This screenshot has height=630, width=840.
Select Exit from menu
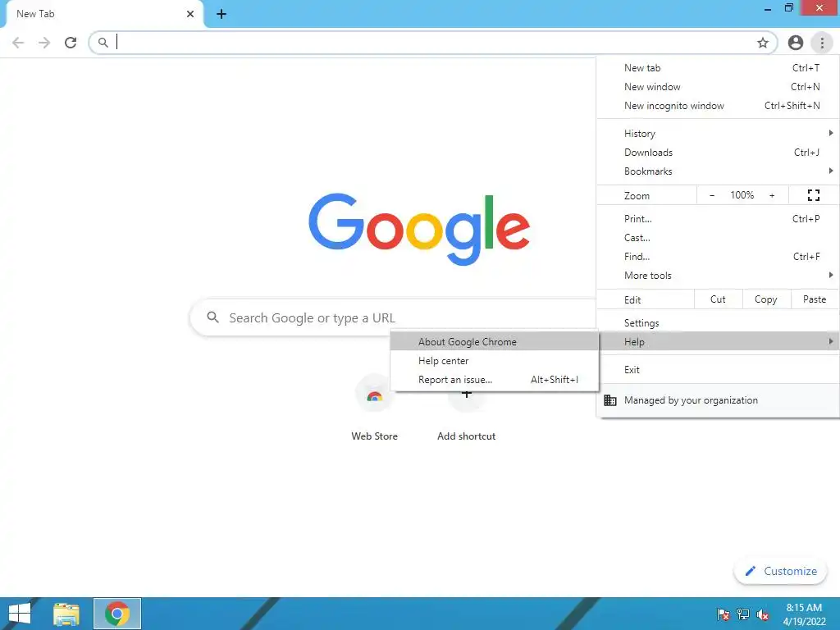tap(718, 370)
